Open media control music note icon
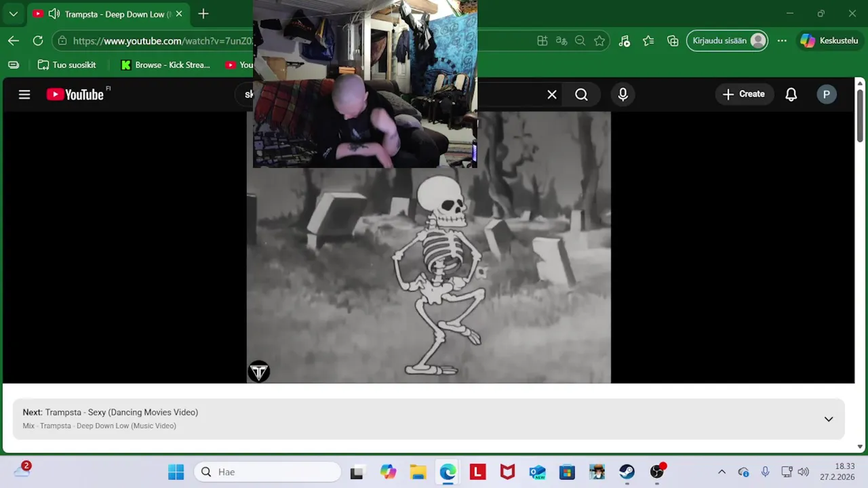The height and width of the screenshot is (488, 868). [x=624, y=41]
